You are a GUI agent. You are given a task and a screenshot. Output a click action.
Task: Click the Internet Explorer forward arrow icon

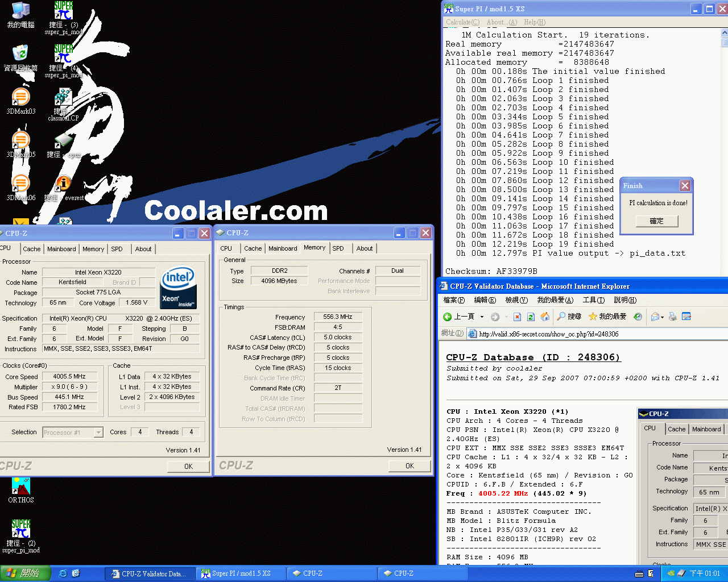tap(495, 317)
